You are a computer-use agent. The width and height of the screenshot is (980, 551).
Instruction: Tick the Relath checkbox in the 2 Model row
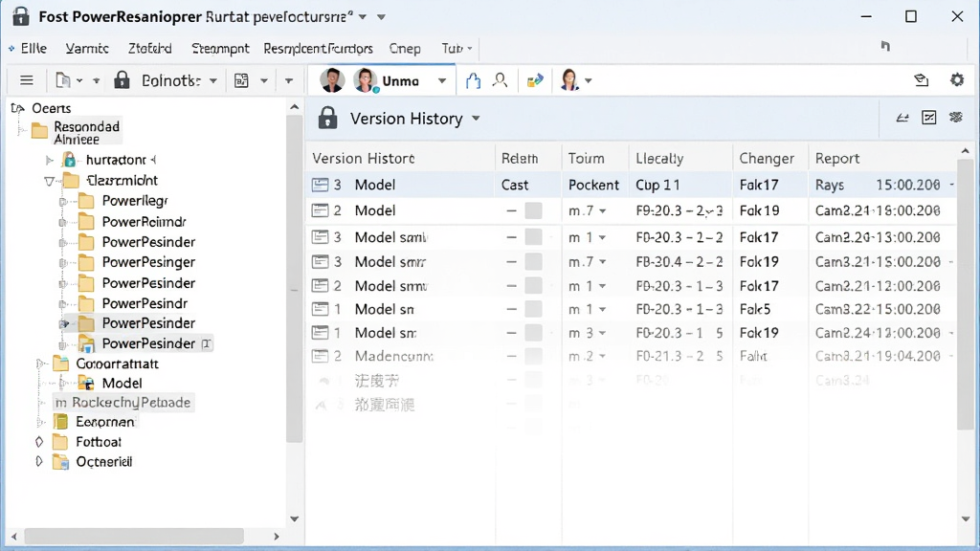(x=533, y=210)
